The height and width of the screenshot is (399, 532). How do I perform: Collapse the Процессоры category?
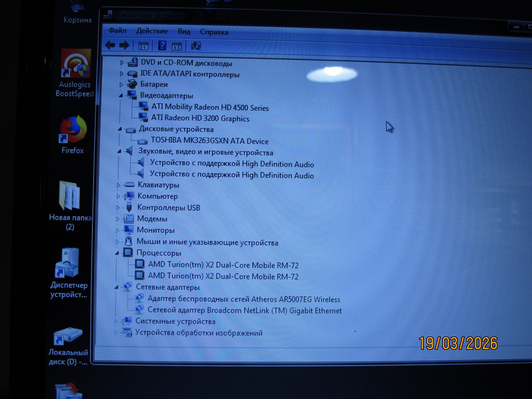[118, 253]
